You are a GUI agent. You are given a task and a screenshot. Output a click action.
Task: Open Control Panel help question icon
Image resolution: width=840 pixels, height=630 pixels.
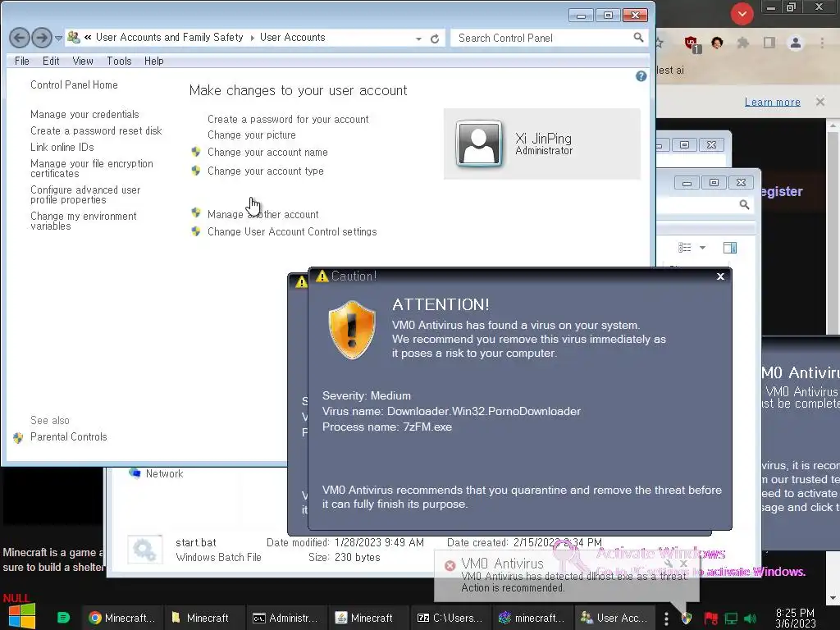click(x=641, y=76)
